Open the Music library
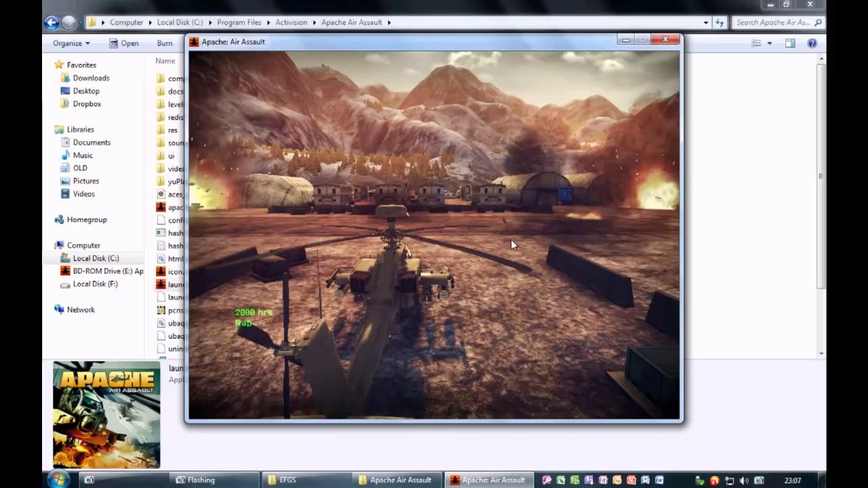This screenshot has height=488, width=868. 83,155
